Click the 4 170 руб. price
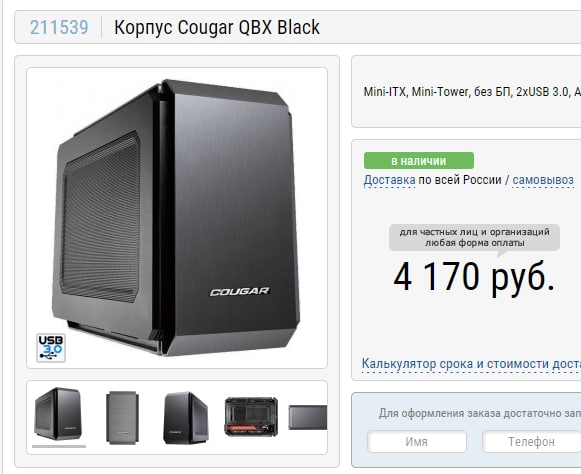This screenshot has width=581, height=474. (474, 277)
